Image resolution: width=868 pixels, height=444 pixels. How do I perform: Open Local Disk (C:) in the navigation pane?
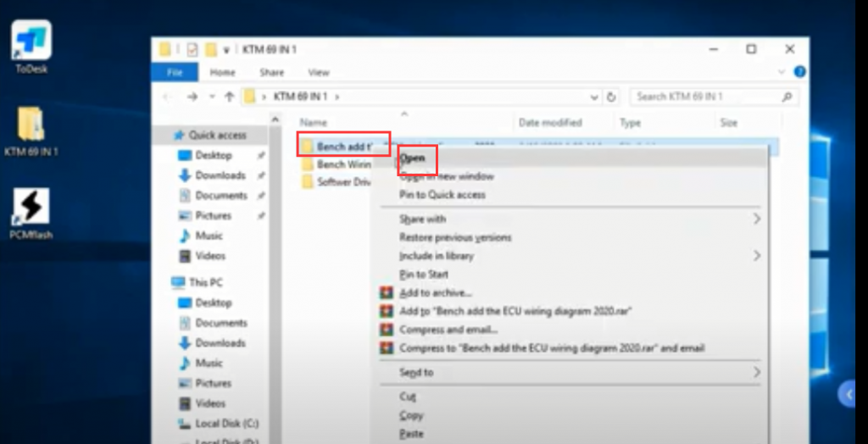coord(226,424)
